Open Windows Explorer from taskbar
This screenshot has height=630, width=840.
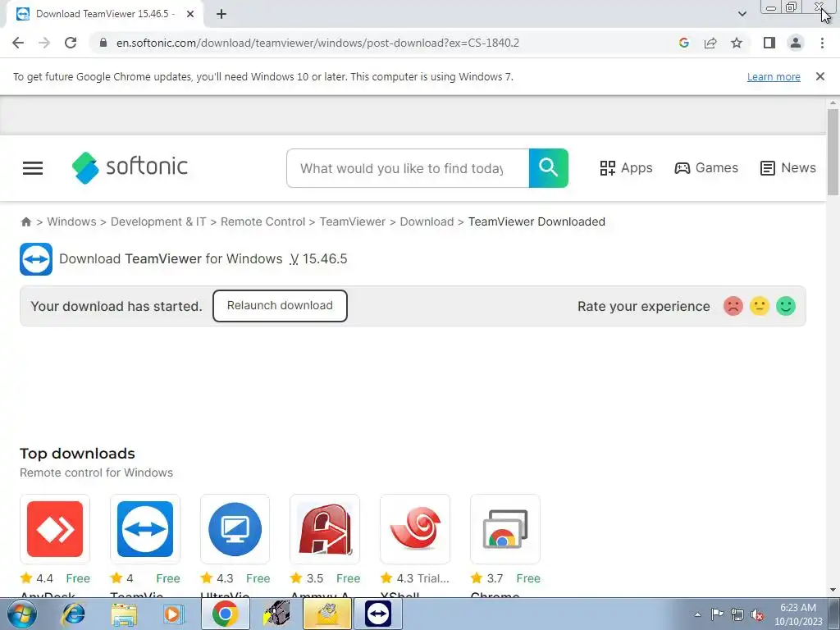(124, 614)
